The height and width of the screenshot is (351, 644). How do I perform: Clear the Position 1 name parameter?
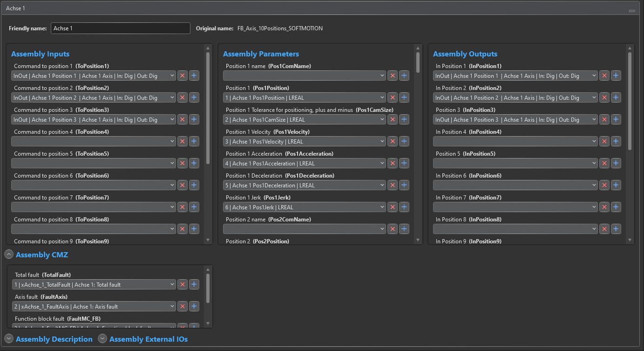click(x=393, y=76)
